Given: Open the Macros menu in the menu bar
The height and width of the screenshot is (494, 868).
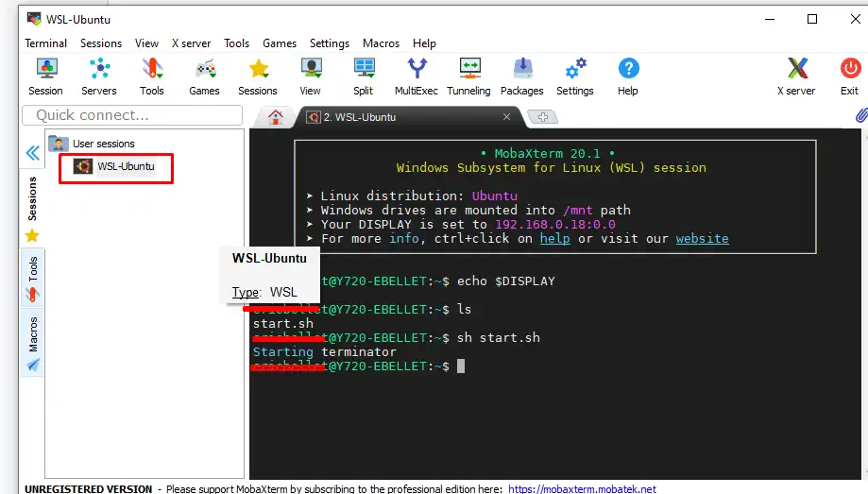Looking at the screenshot, I should pos(381,43).
